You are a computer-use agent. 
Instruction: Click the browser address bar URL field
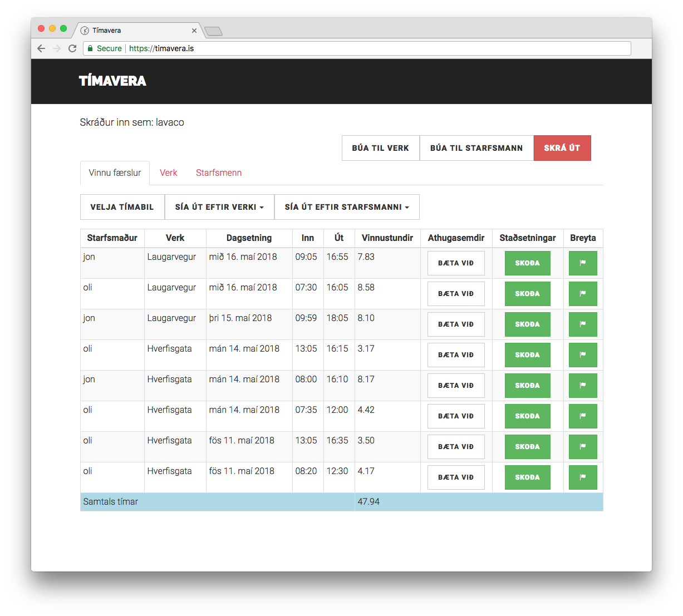pos(357,48)
